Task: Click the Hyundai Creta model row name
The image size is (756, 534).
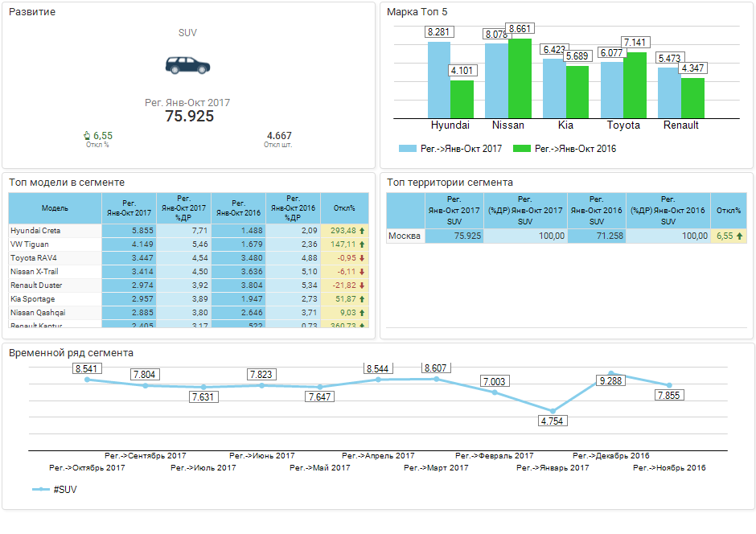Action: 35,231
